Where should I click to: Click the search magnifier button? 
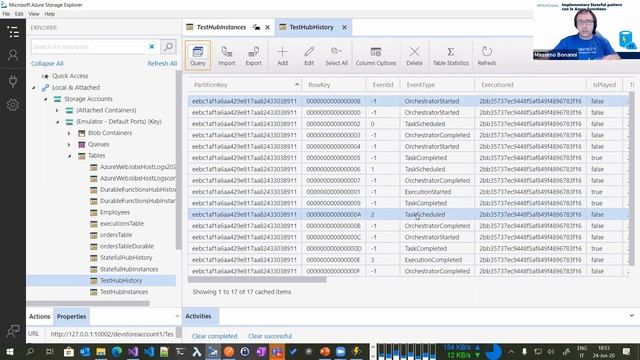point(168,47)
